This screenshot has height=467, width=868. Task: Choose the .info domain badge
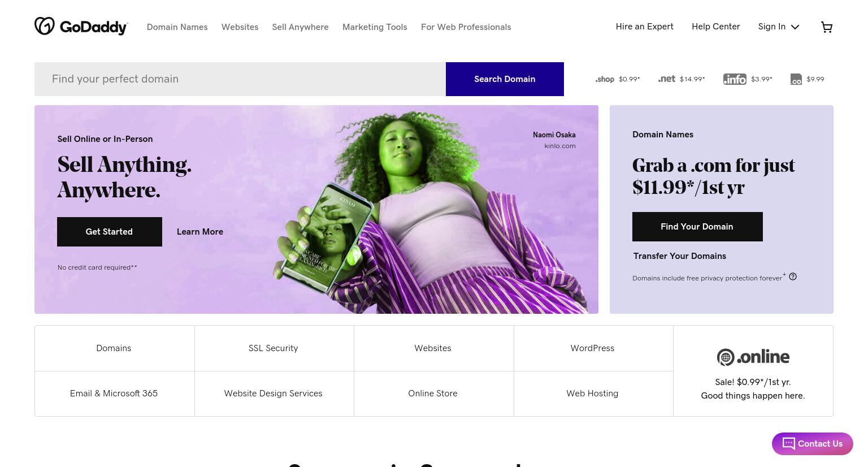point(735,79)
